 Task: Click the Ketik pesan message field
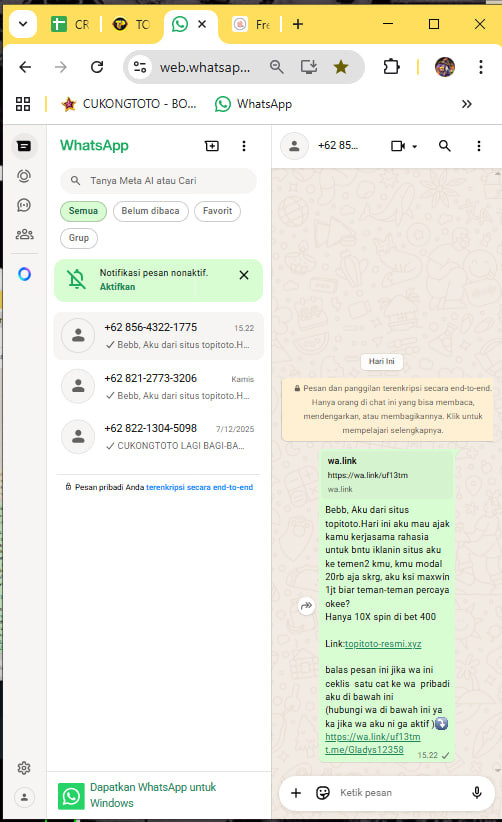tap(401, 793)
